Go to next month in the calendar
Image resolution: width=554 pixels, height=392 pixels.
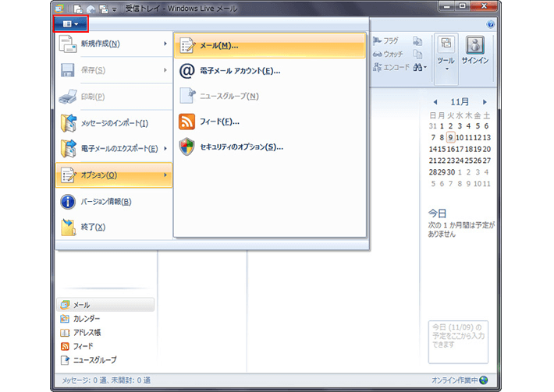coord(485,102)
